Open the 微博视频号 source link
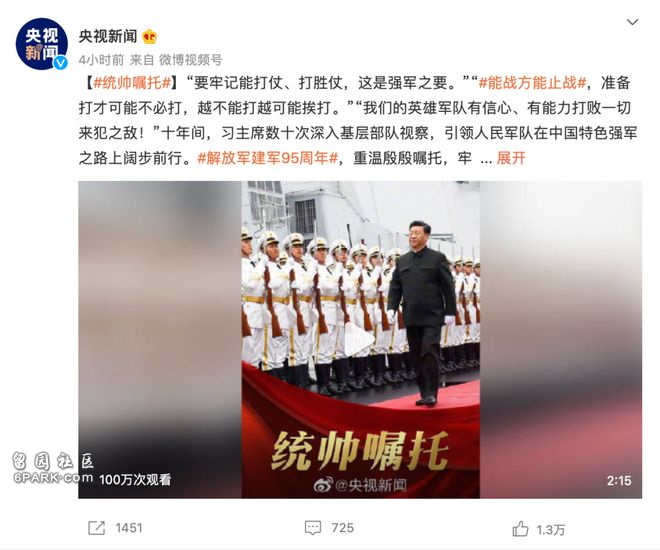The width and height of the screenshot is (660, 550). [190, 60]
